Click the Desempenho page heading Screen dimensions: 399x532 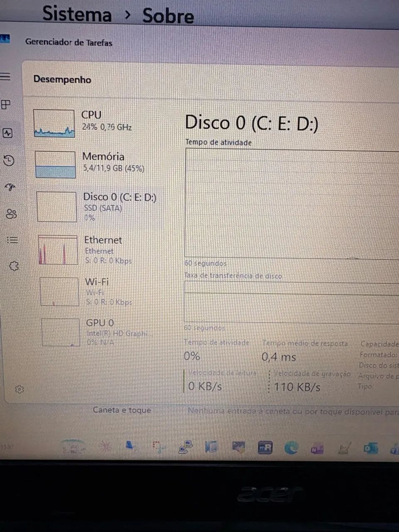pos(62,79)
